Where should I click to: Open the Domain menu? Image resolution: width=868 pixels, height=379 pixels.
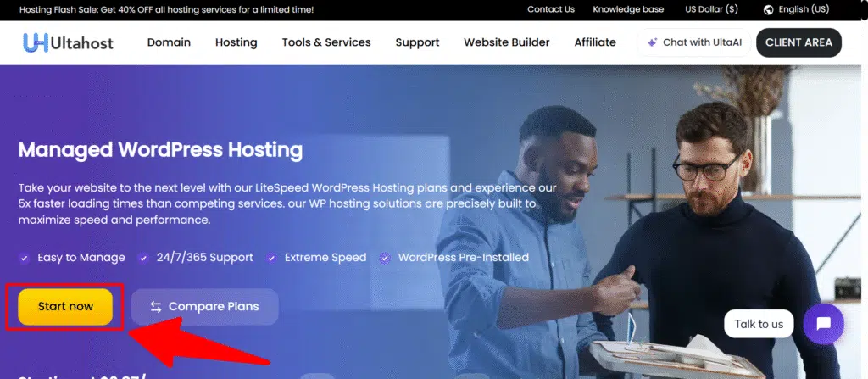click(x=169, y=42)
